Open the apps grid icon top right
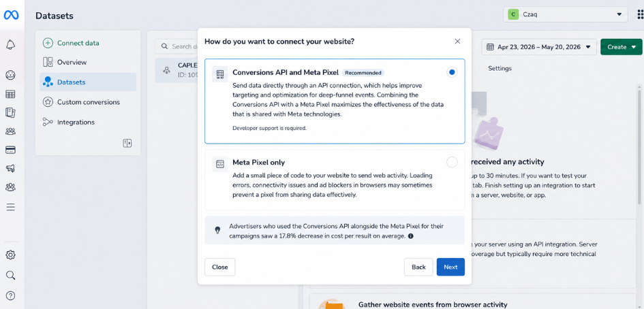Viewport: 644px width, 309px height. click(641, 14)
